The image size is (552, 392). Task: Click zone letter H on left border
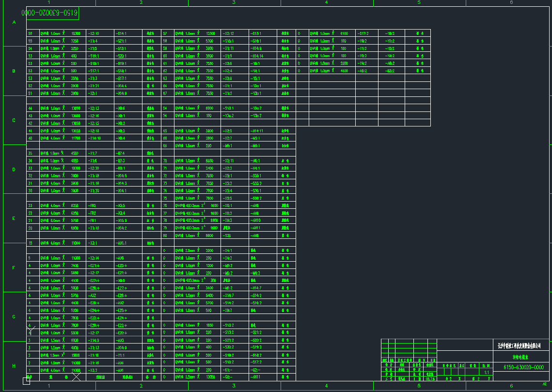(x=14, y=366)
